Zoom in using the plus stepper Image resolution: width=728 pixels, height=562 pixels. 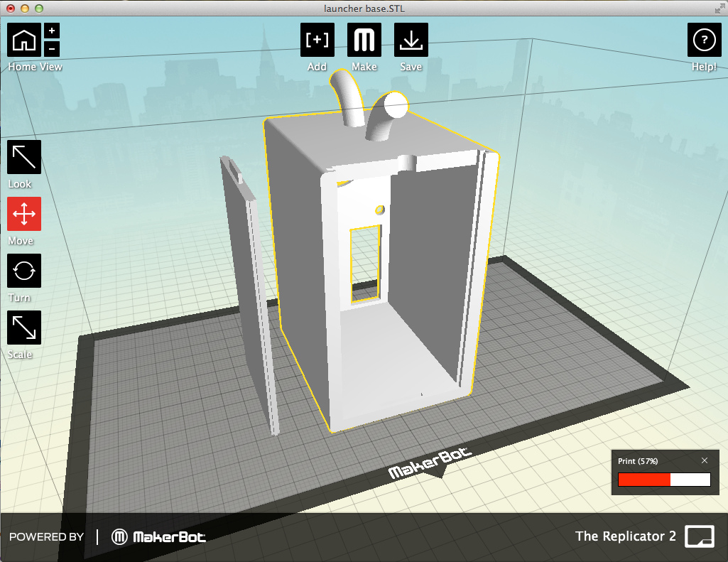coord(50,31)
